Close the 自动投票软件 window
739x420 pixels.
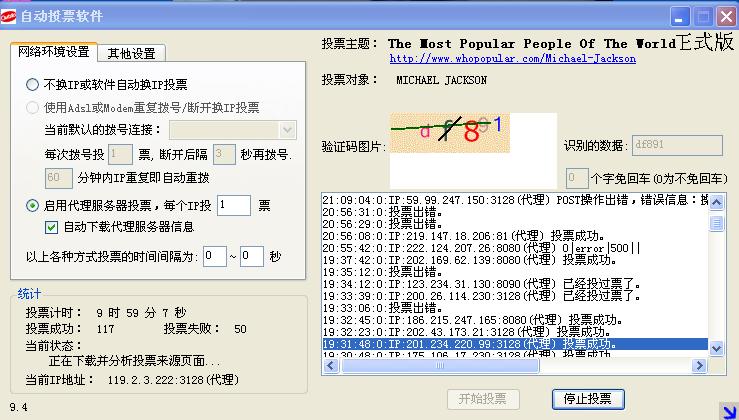(x=727, y=17)
